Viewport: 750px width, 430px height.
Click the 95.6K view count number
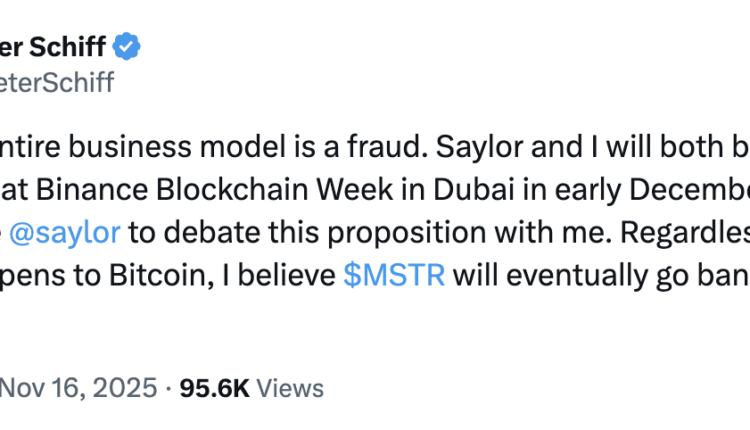pos(216,388)
